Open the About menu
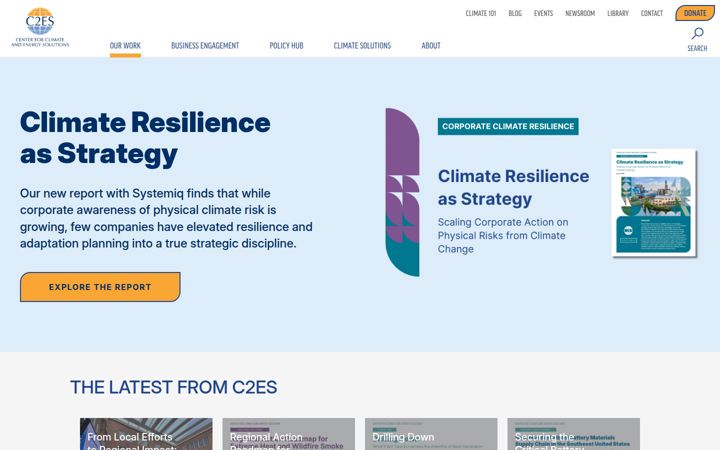Image resolution: width=720 pixels, height=450 pixels. click(431, 45)
